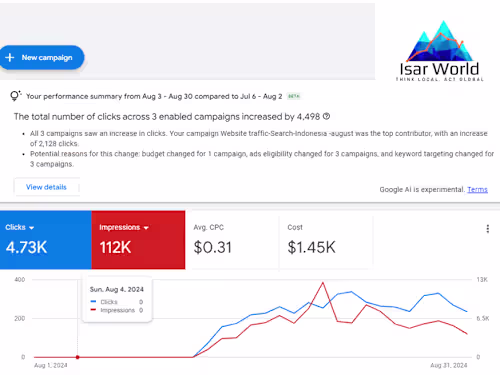The image size is (500, 375).
Task: Click the plus icon on New campaign
Action: click(10, 57)
